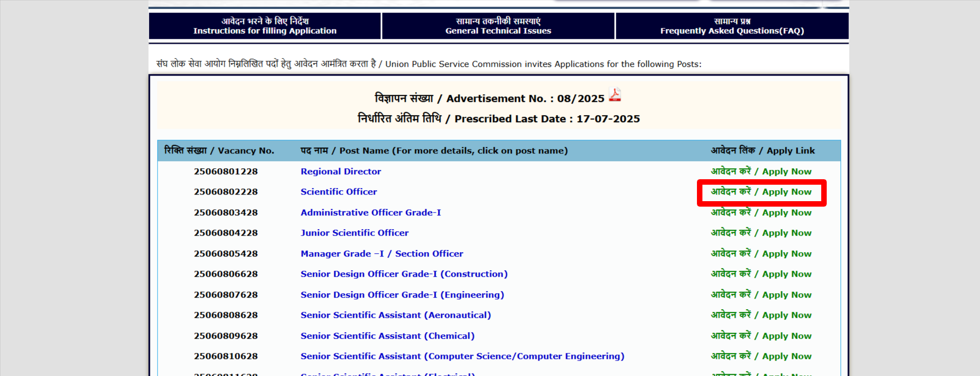The width and height of the screenshot is (980, 376).
Task: Open Senior Scientific Assistant (Computer Science) post
Action: point(462,356)
